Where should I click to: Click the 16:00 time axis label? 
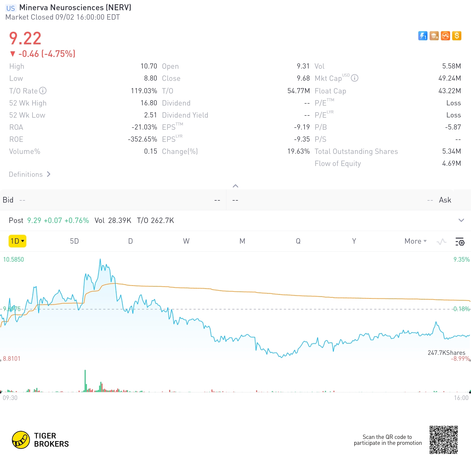[461, 398]
